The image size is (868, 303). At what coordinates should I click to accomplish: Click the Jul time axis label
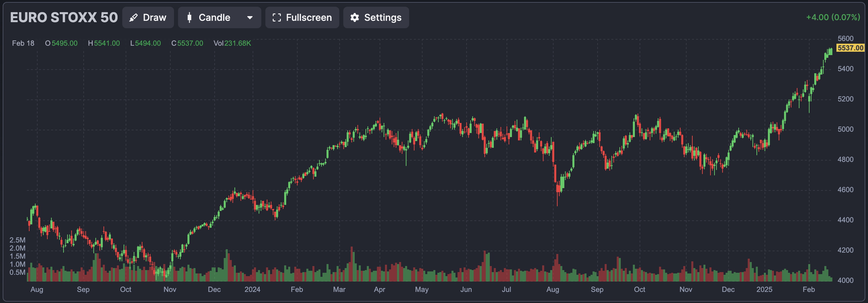pyautogui.click(x=507, y=290)
